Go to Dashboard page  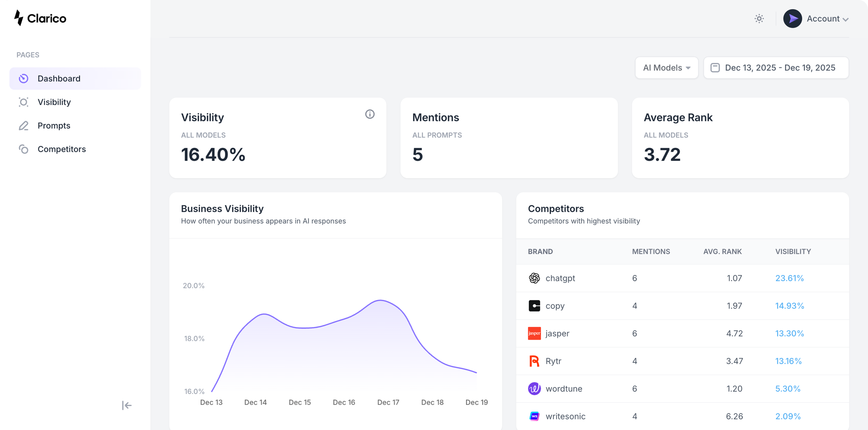point(59,79)
